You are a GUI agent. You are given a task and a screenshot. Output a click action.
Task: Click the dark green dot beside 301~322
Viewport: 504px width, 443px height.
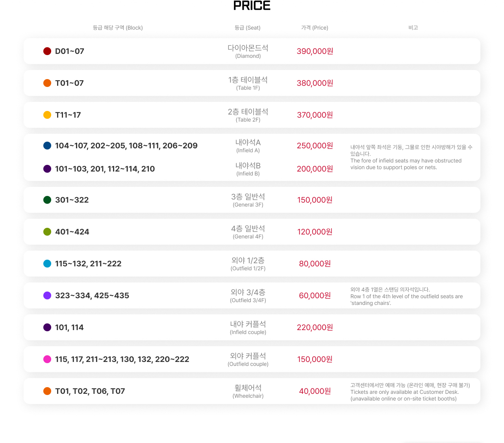47,200
